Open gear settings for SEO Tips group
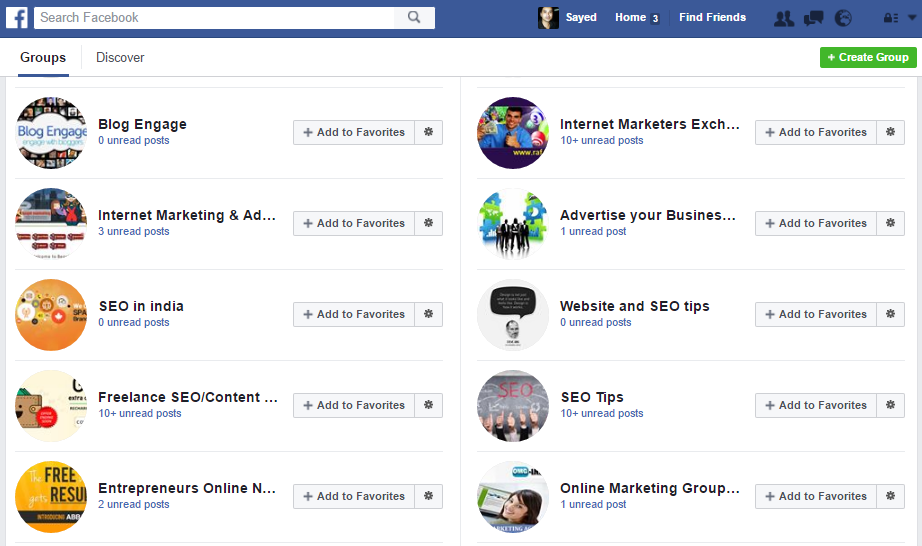Screen dimensions: 922x546 click(x=891, y=405)
